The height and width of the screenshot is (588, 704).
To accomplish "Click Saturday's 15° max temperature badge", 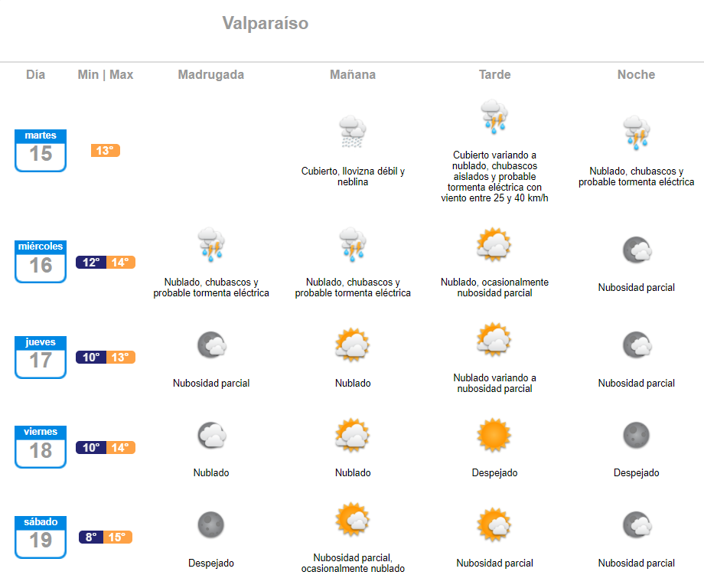I will coord(118,537).
